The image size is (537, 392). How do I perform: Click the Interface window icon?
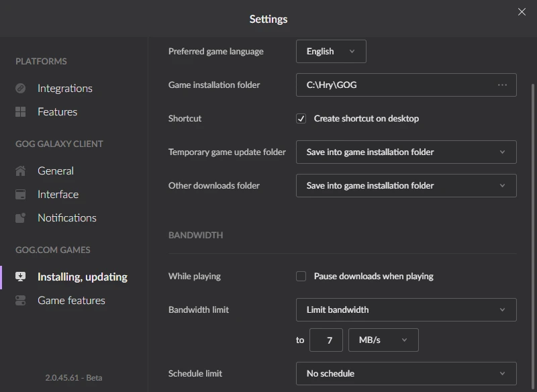coord(21,195)
